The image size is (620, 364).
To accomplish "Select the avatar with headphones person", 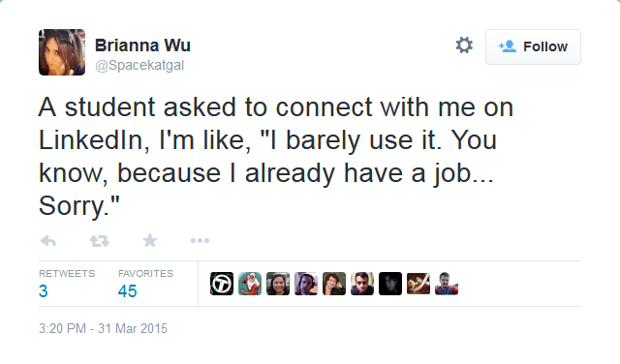I will [x=306, y=284].
